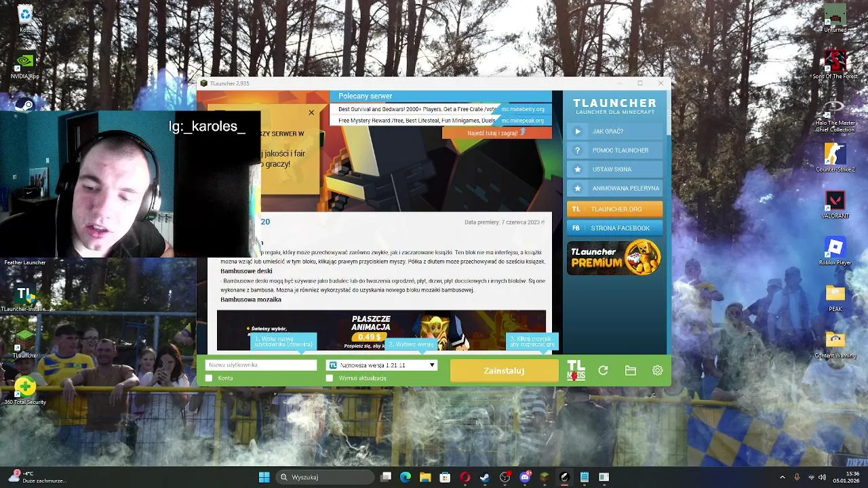Open PEAK folder on desktop
Image resolution: width=868 pixels, height=488 pixels.
click(x=835, y=298)
